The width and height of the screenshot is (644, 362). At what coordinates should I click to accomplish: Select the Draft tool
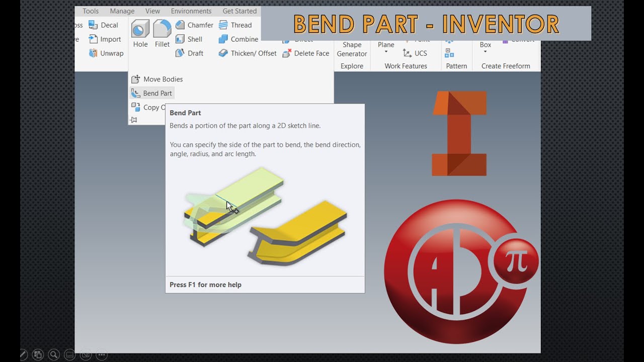[189, 53]
